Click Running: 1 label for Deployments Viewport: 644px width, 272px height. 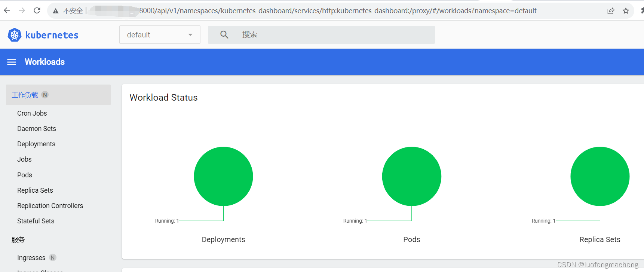click(167, 221)
